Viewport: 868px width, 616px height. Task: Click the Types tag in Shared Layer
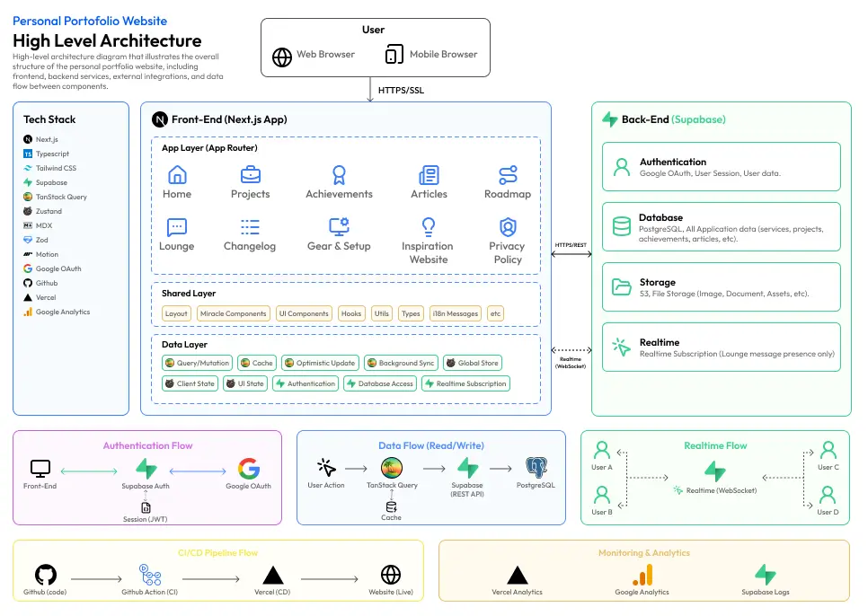coord(411,313)
